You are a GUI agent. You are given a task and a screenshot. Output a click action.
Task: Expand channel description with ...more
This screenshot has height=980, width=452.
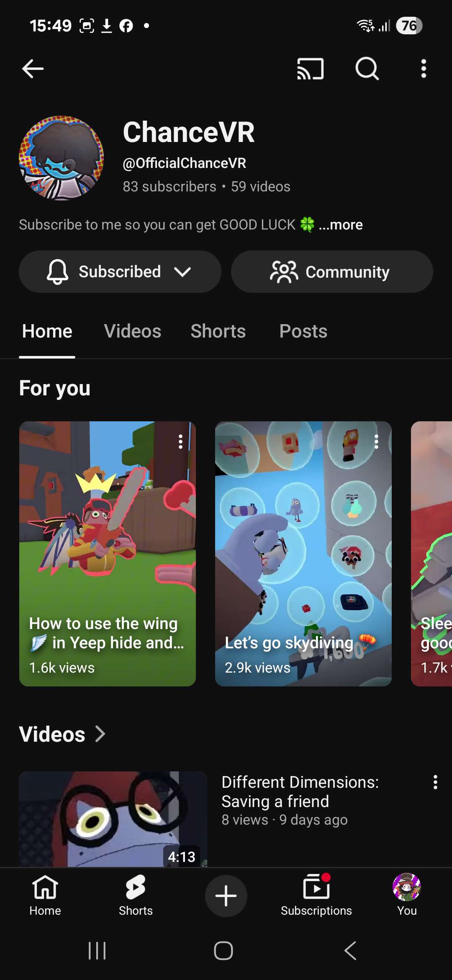point(341,225)
